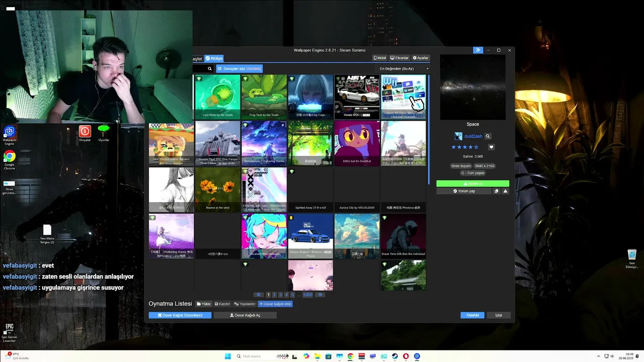The width and height of the screenshot is (644, 362).
Task: Click Duvar Kağıdı Aç button
Action: tap(245, 315)
